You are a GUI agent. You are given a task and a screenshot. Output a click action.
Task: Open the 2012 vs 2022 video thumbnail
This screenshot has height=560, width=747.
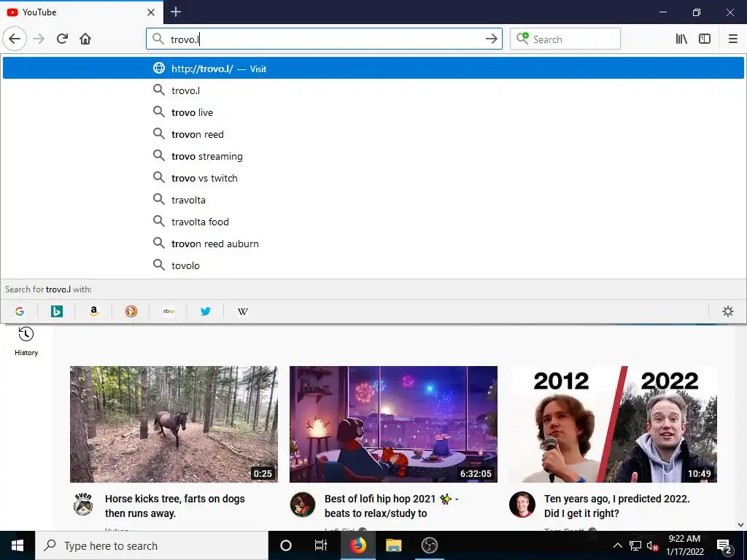(x=613, y=424)
